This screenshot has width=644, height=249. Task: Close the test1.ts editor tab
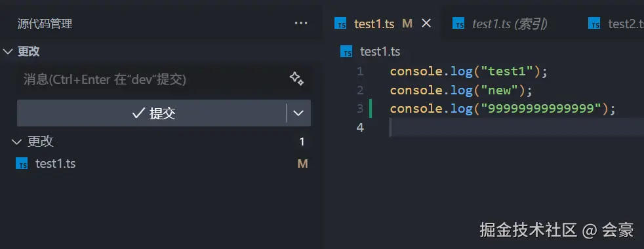click(x=427, y=24)
